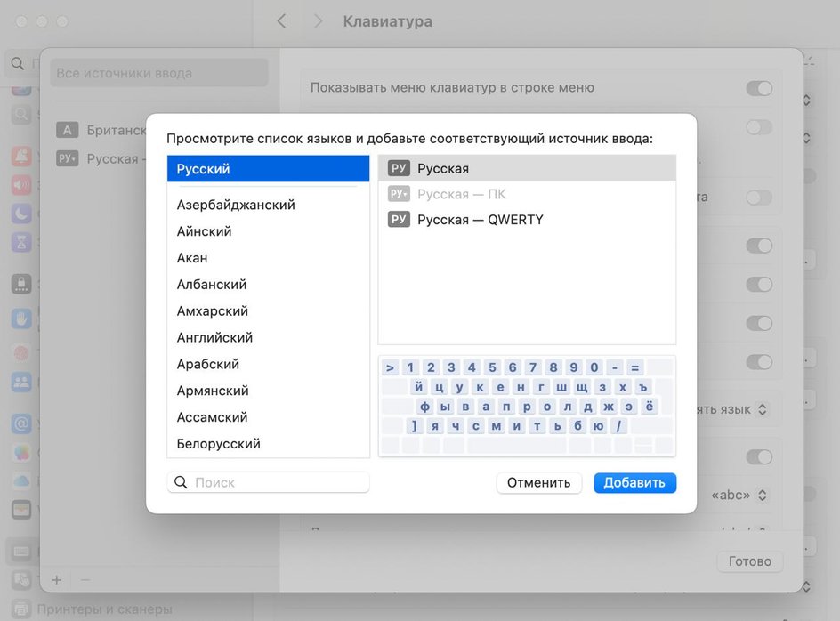This screenshot has height=621, width=840.
Task: Select Русский in the language list
Action: pos(268,169)
